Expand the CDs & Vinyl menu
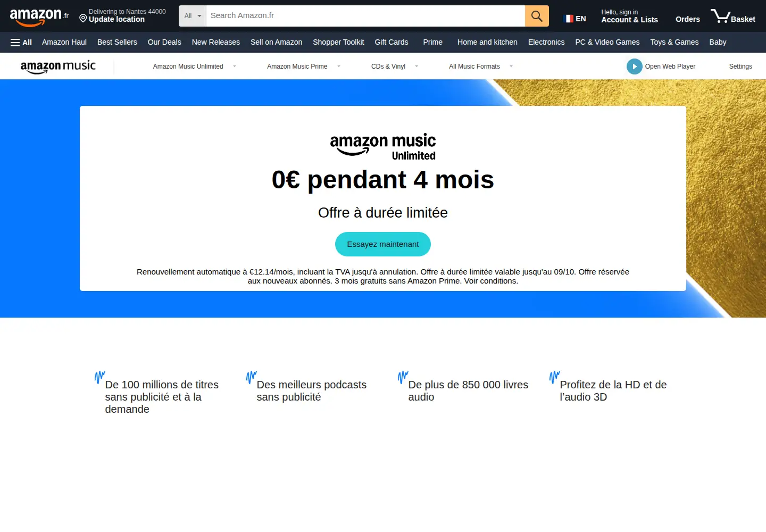This screenshot has height=532, width=766. (x=395, y=66)
